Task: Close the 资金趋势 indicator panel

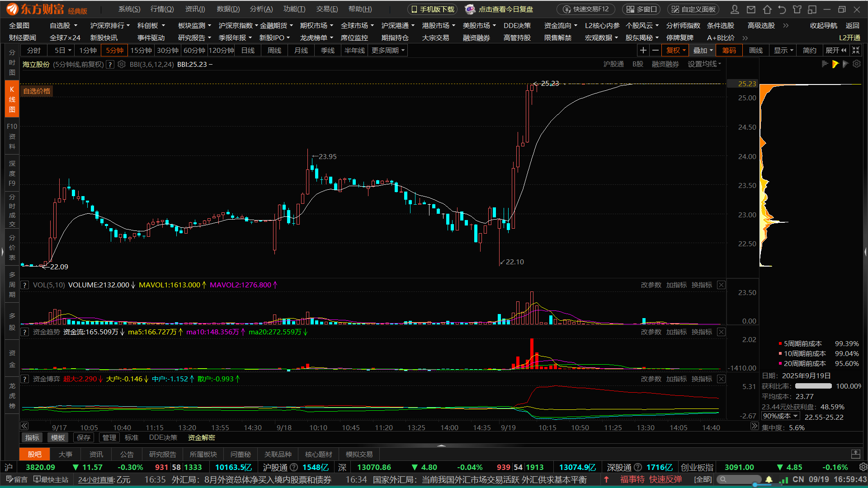Action: point(722,332)
